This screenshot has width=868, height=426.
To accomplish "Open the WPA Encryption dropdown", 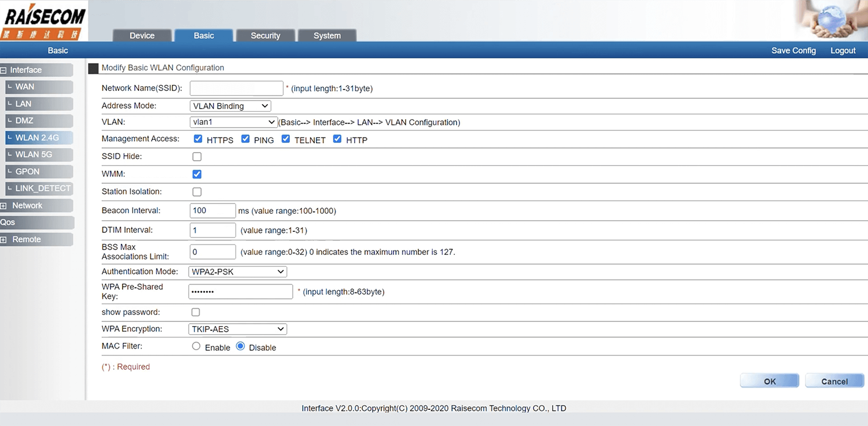I will pos(237,329).
